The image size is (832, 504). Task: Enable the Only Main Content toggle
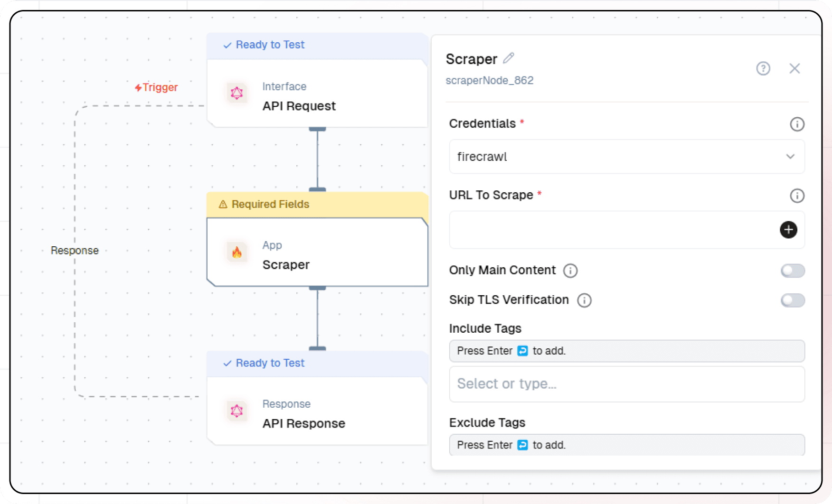(x=792, y=271)
